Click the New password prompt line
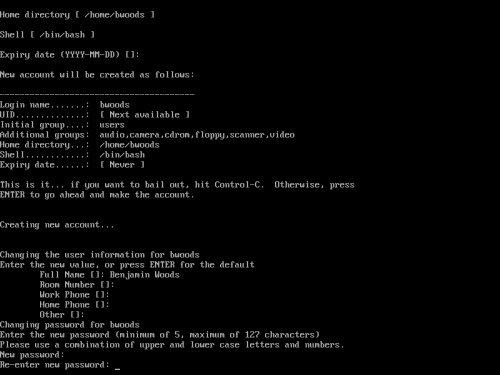Screen dimensions: 500x375 (32, 355)
